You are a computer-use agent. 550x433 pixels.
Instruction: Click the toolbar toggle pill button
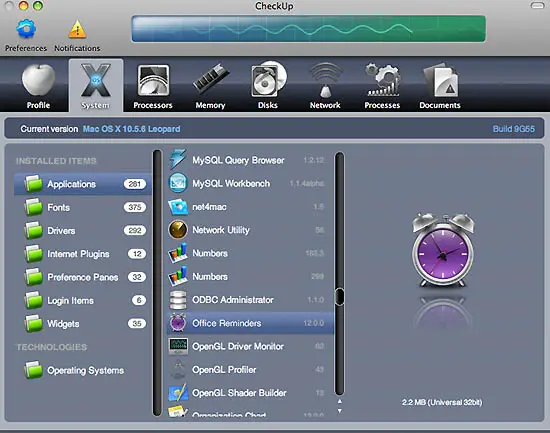pos(537,6)
